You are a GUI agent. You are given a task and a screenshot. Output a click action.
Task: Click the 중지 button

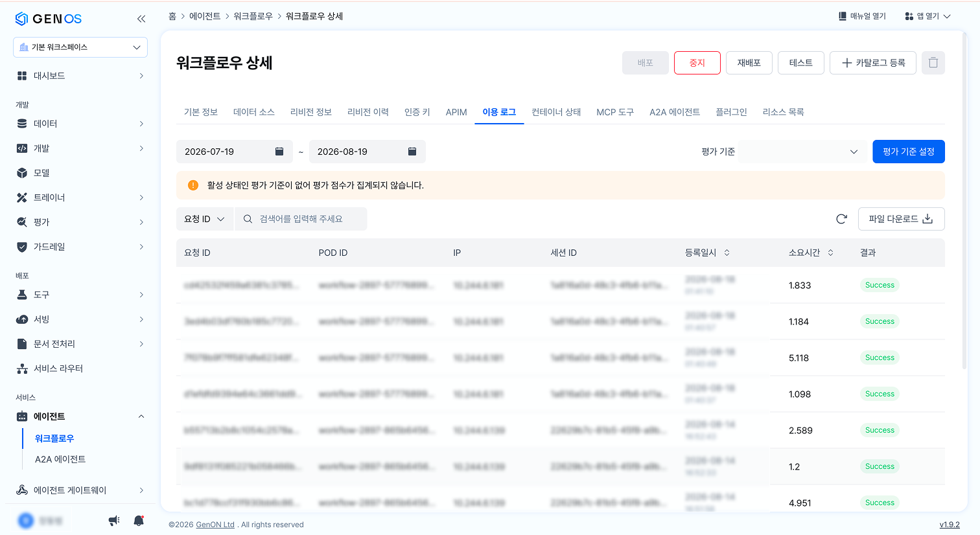point(697,63)
